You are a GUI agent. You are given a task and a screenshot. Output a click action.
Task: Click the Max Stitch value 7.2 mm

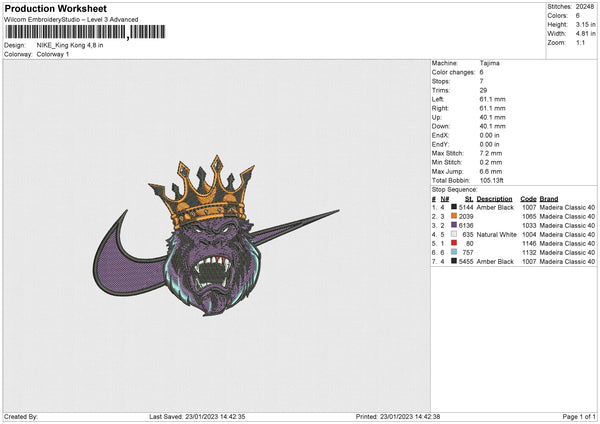(489, 153)
